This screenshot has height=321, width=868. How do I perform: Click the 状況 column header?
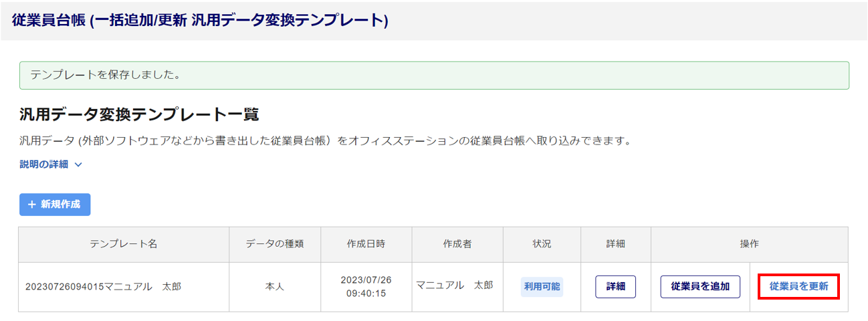(x=542, y=244)
